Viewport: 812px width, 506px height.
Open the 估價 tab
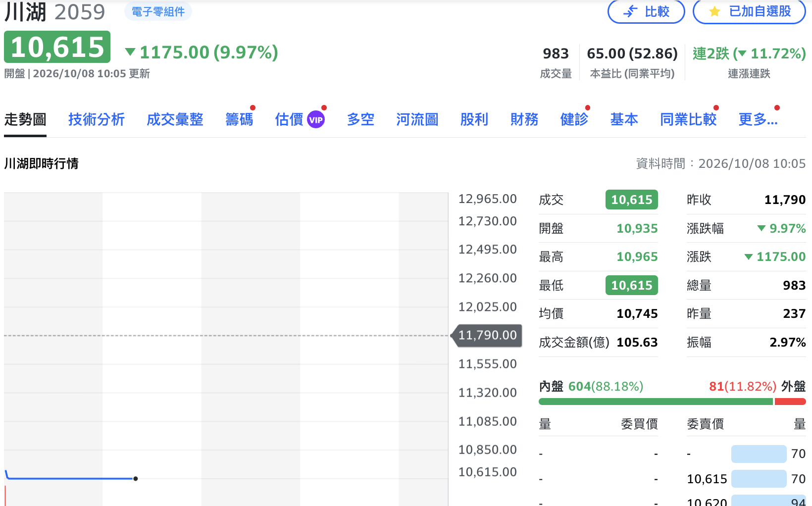click(289, 119)
